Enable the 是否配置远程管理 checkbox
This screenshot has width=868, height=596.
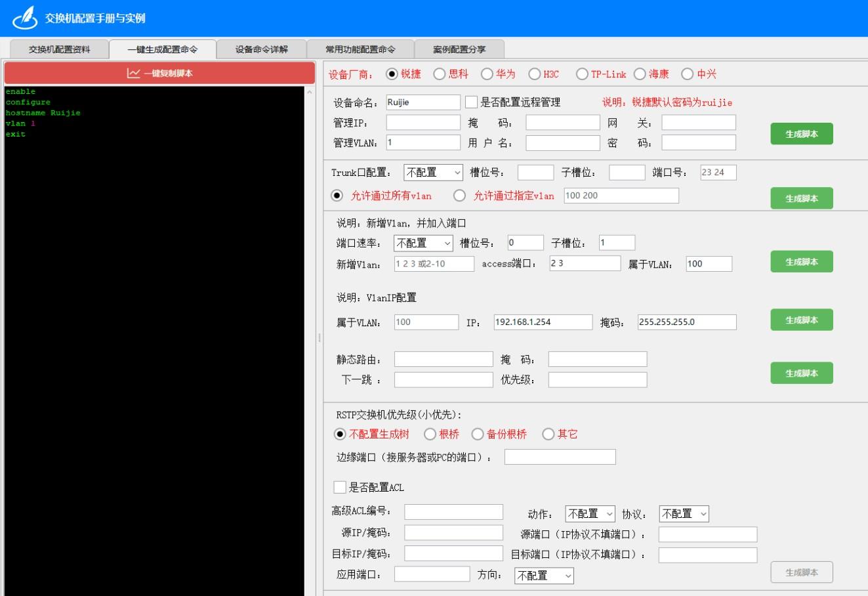click(471, 102)
